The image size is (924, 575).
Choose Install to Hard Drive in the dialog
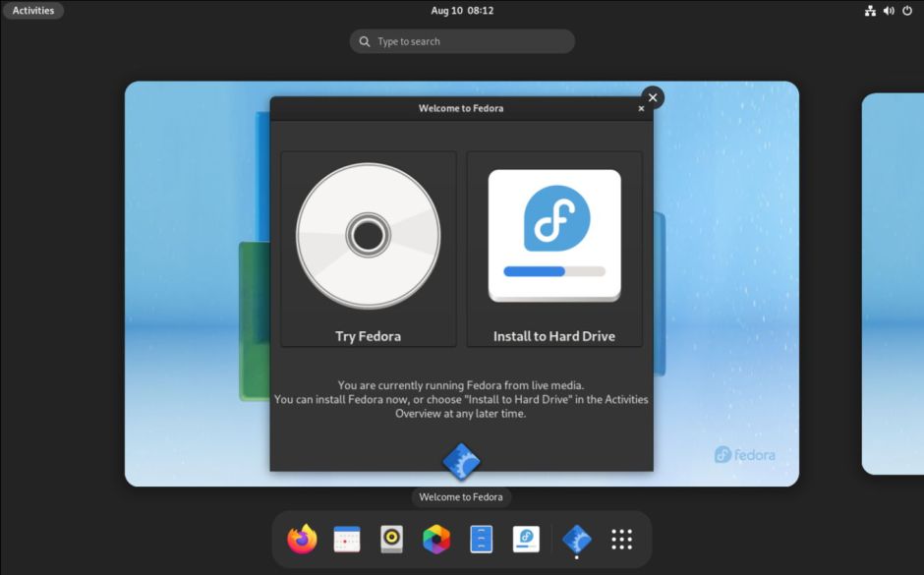pos(554,249)
